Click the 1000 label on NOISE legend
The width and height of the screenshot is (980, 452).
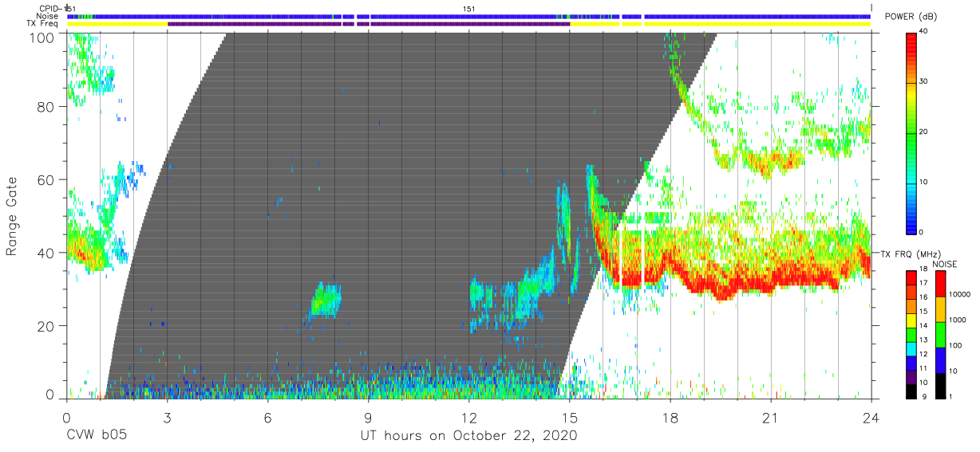[959, 320]
